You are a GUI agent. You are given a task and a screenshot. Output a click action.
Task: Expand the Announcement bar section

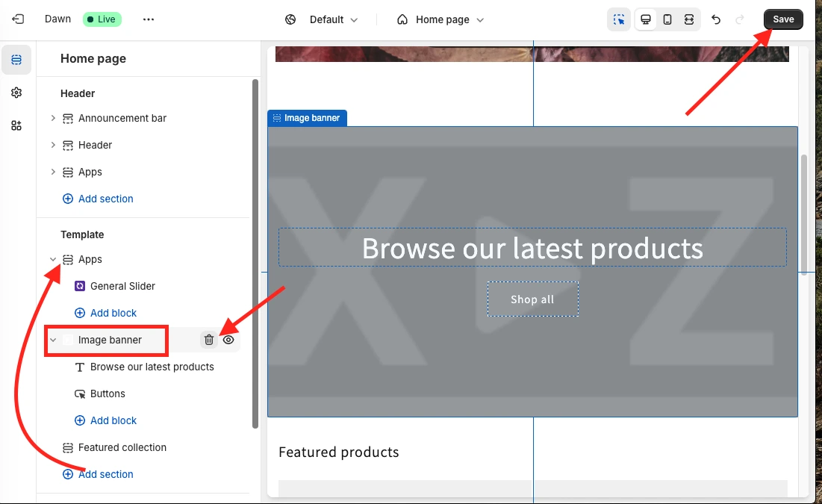53,118
